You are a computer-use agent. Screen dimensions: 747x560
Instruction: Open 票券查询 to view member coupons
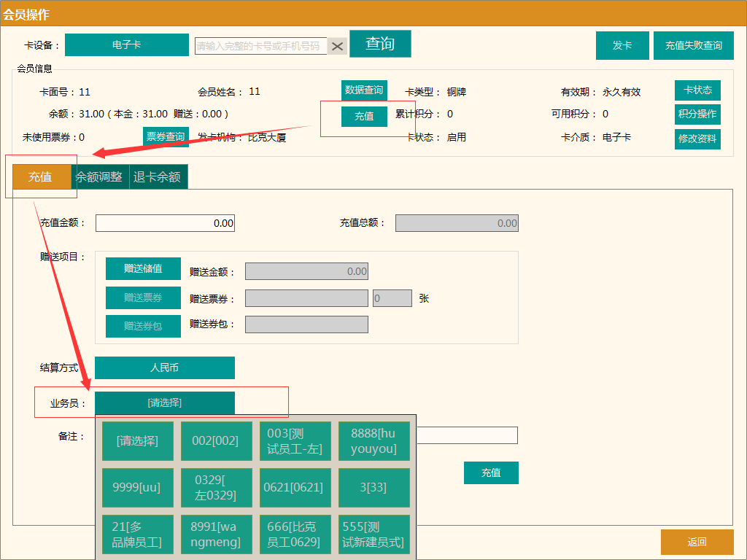coord(166,136)
